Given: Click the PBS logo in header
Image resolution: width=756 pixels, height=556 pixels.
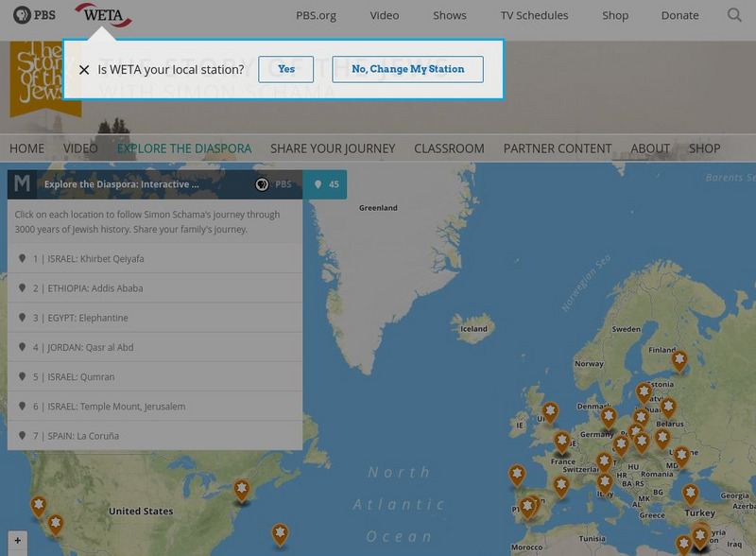Looking at the screenshot, I should pyautogui.click(x=34, y=15).
